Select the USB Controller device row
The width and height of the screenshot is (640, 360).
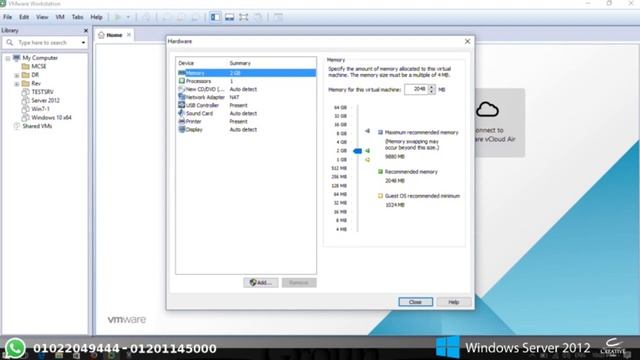point(247,105)
